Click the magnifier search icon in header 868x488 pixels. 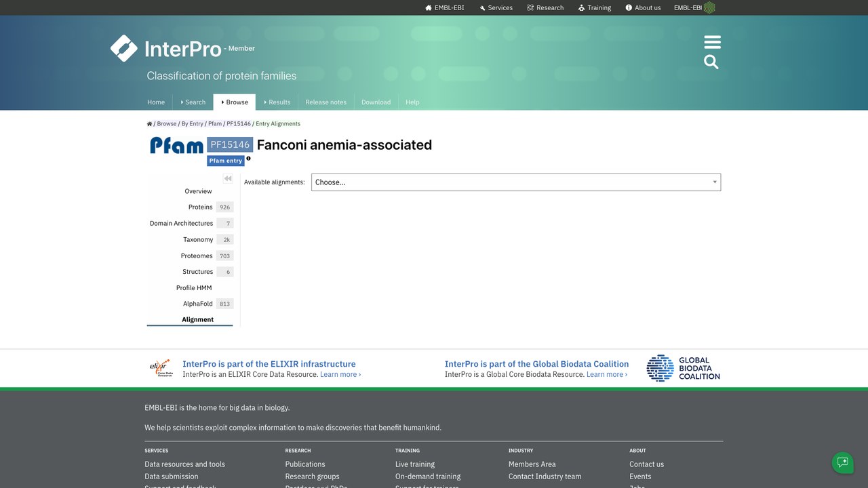711,62
